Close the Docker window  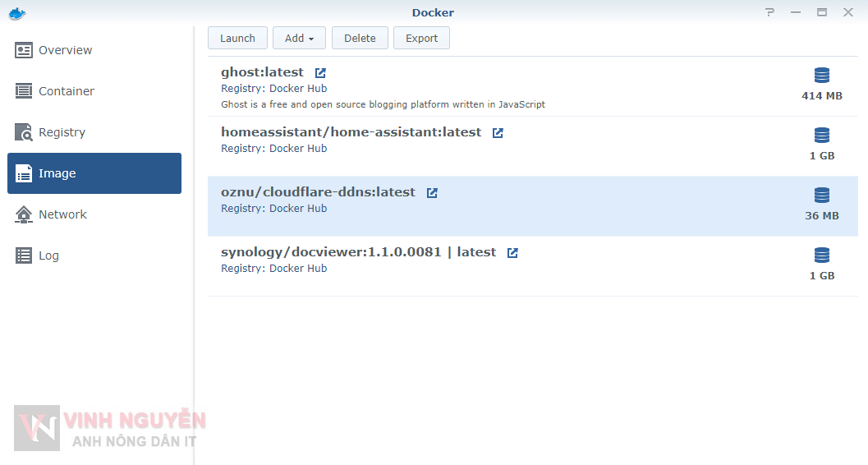848,12
